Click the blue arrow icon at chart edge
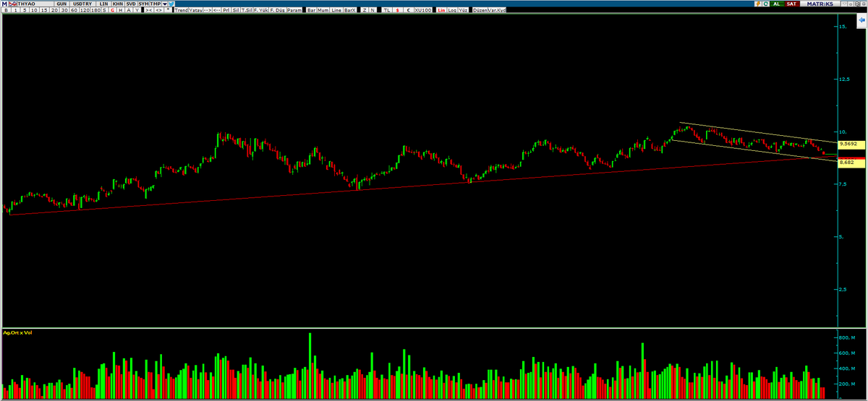The width and height of the screenshot is (868, 401). (x=861, y=22)
